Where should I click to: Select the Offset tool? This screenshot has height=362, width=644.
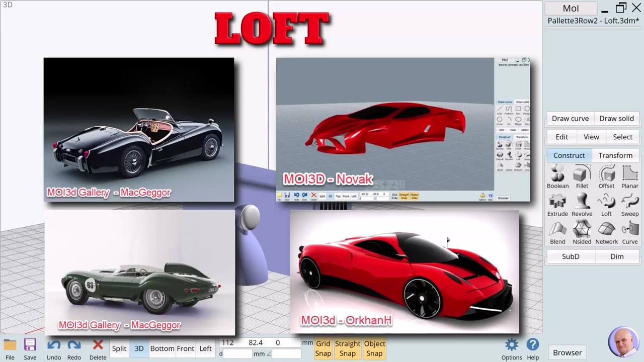pos(606,177)
